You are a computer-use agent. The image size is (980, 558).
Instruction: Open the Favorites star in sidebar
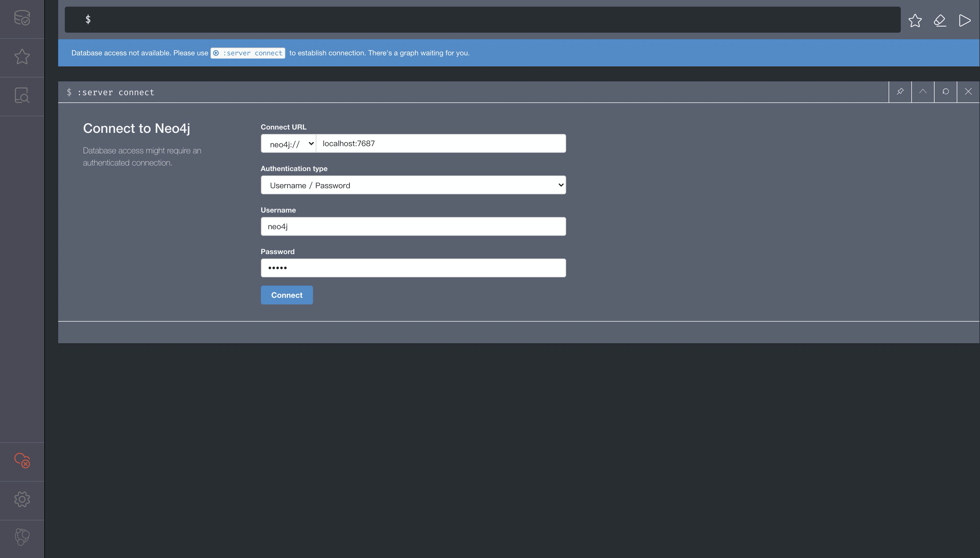(22, 57)
